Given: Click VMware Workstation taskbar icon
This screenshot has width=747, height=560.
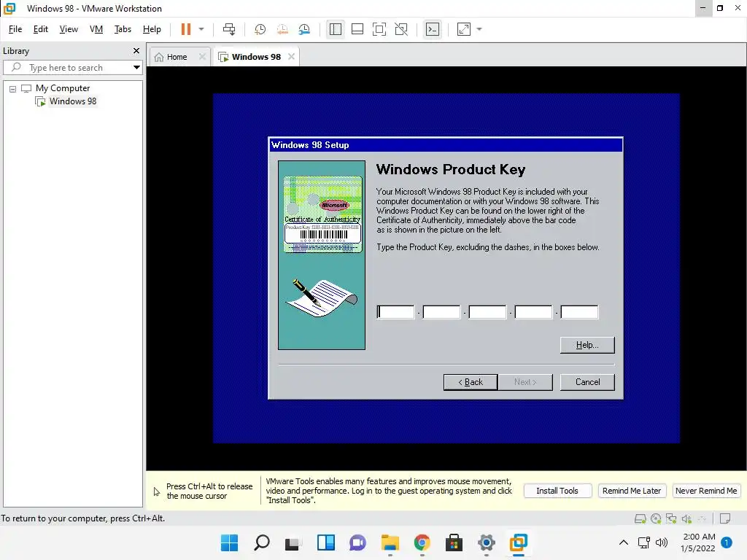Looking at the screenshot, I should pos(519,542).
